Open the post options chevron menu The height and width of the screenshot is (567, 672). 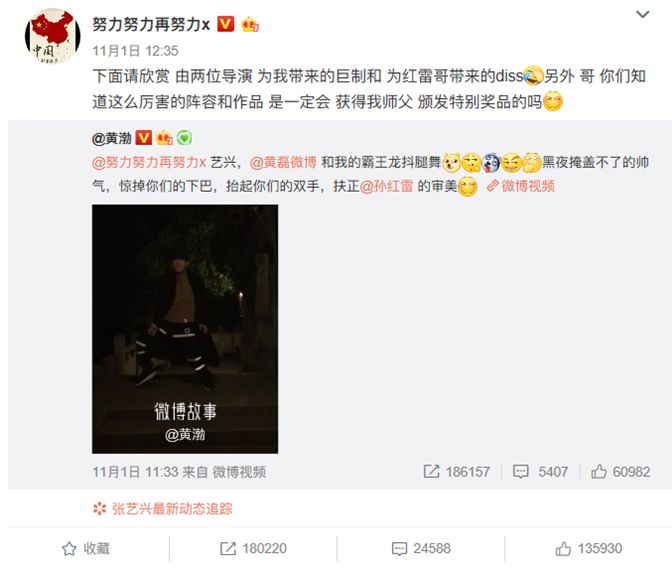642,15
